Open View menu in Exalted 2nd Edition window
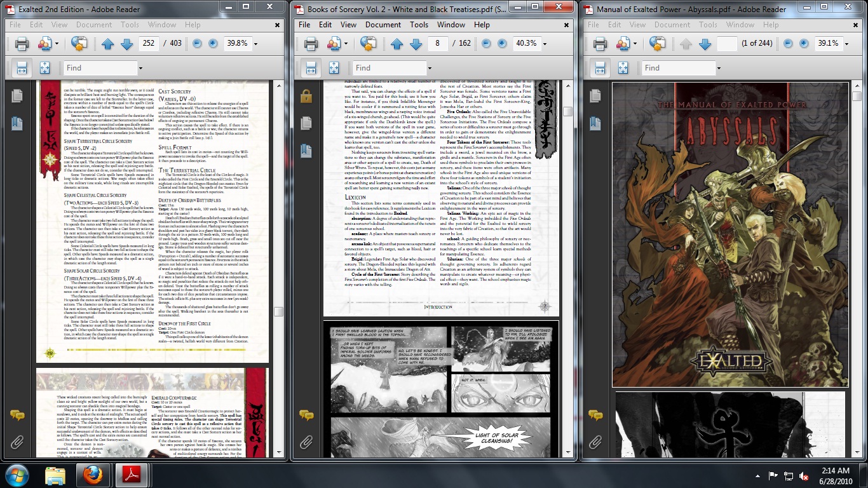The width and height of the screenshot is (868, 488). (x=59, y=25)
